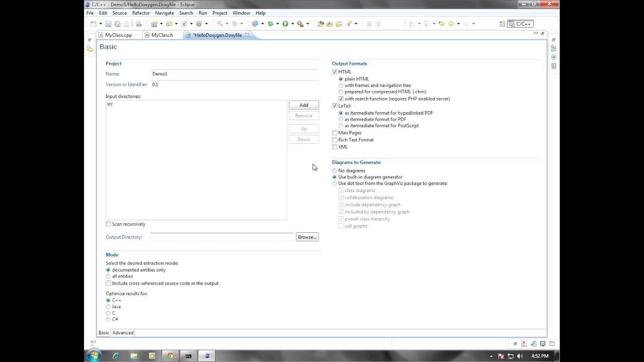The height and width of the screenshot is (362, 644).
Task: Open the New C/C++ Project wizard icon
Action: pos(154,24)
